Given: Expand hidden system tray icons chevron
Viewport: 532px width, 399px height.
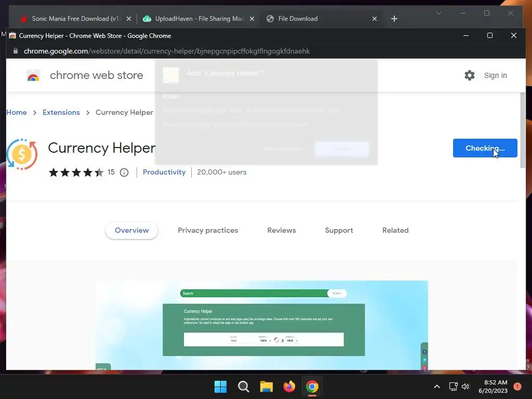Looking at the screenshot, I should tap(437, 387).
